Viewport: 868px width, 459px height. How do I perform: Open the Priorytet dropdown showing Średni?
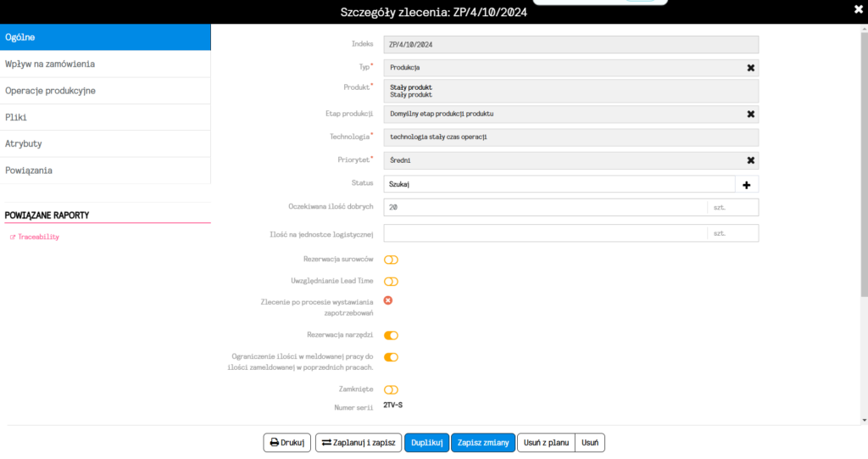coord(559,160)
